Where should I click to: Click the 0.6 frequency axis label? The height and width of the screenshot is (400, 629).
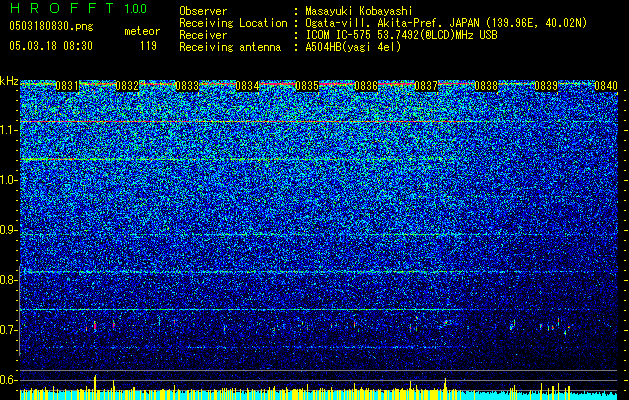pyautogui.click(x=8, y=380)
